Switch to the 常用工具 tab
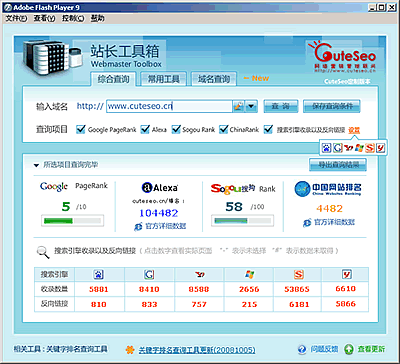This screenshot has width=400, height=364. click(163, 79)
